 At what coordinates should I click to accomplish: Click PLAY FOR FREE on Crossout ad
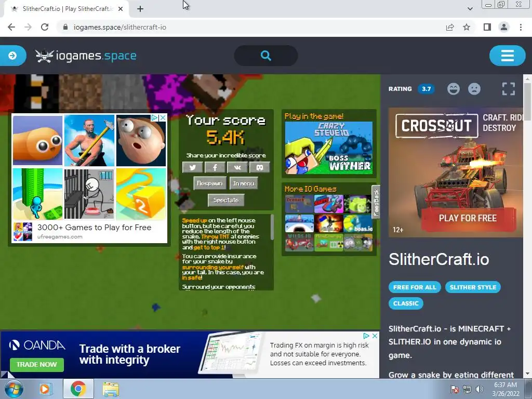[x=468, y=218]
